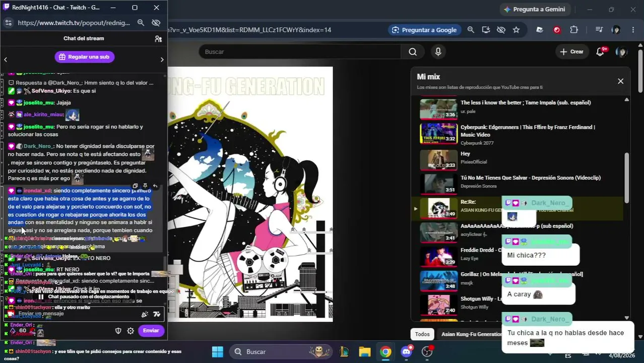Toggle third-party cookie eye icon in Chrome

(501, 30)
